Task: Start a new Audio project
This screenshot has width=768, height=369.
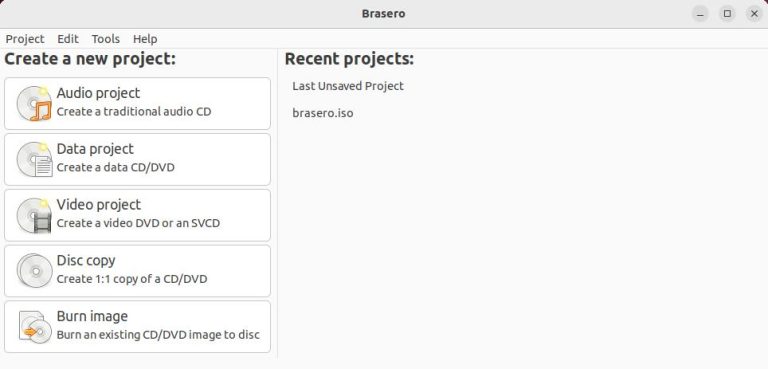Action: (138, 103)
